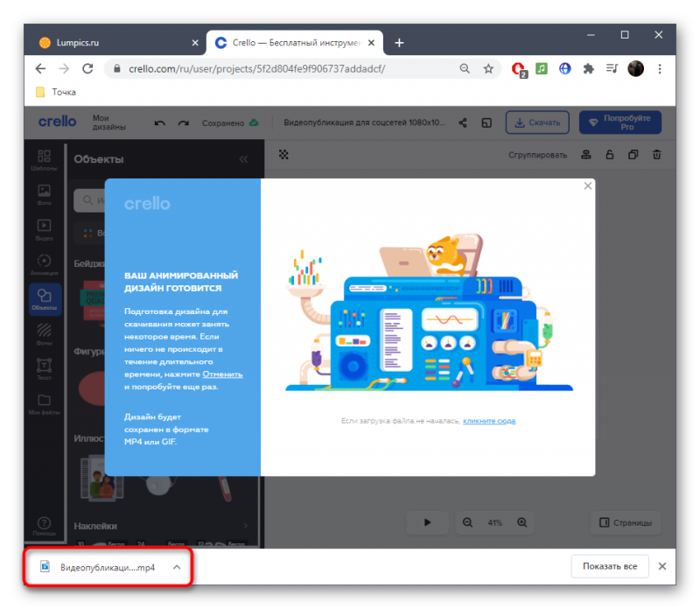
Task: Open the Точка bookmarks folder
Action: coord(56,92)
